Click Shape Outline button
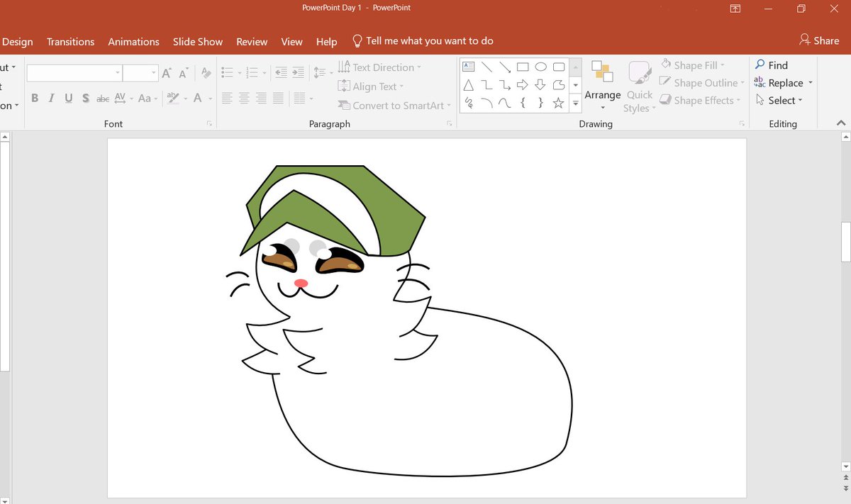 click(701, 83)
